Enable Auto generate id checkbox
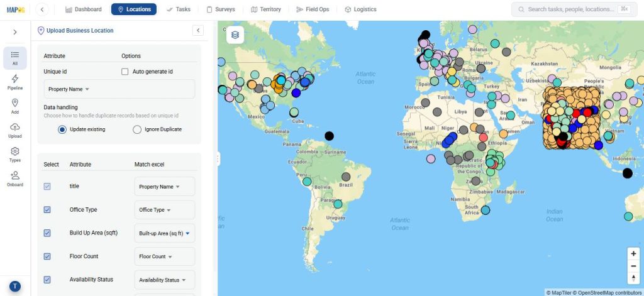This screenshot has width=644, height=296. pos(125,72)
